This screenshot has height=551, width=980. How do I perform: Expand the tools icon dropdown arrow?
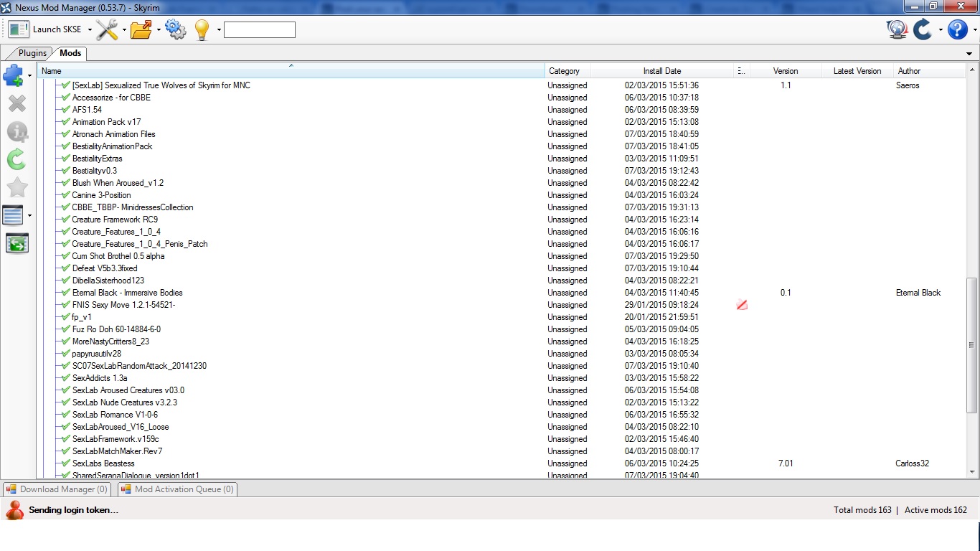pyautogui.click(x=124, y=30)
